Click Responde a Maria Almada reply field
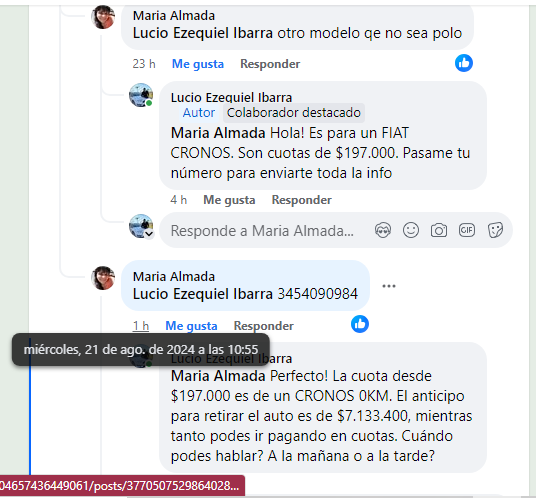 [262, 231]
